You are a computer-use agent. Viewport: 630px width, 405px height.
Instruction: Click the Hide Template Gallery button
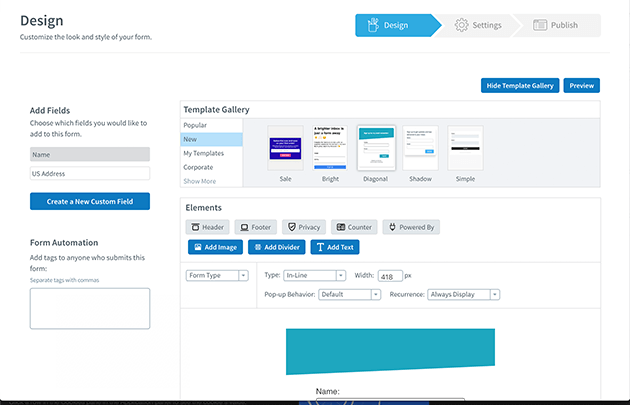(518, 86)
